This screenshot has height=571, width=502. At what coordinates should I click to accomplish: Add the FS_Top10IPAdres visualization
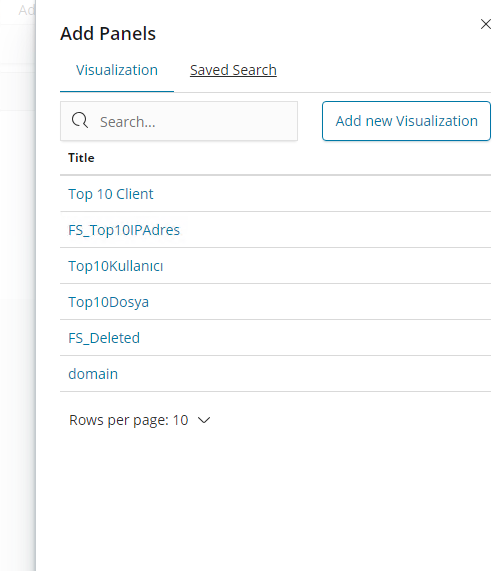(x=124, y=230)
